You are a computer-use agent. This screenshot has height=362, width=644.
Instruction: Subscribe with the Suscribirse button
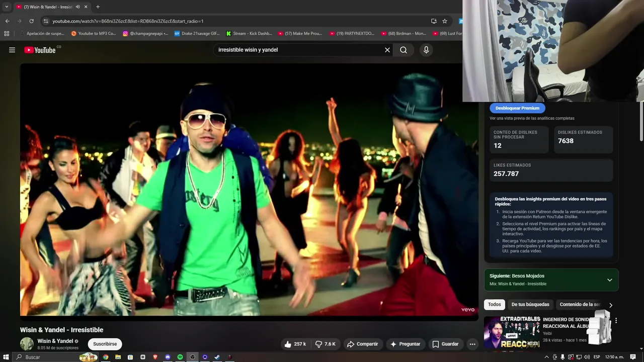[105, 344]
